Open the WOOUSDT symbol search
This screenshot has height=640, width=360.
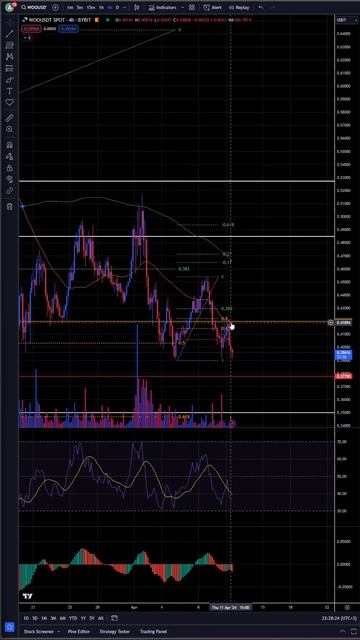click(x=34, y=7)
